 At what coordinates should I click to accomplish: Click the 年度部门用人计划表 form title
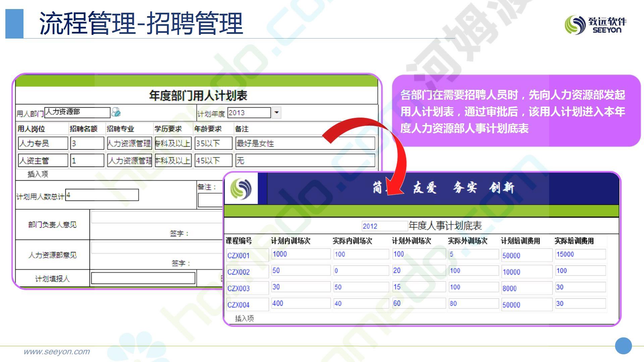coord(198,96)
